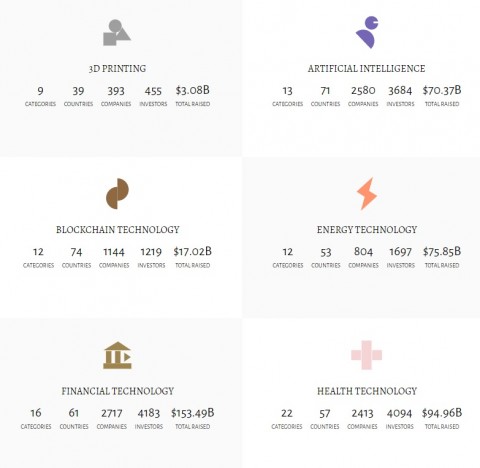Click $70.37B total raised for AI
Screen dimensions: 480x468
coord(442,90)
